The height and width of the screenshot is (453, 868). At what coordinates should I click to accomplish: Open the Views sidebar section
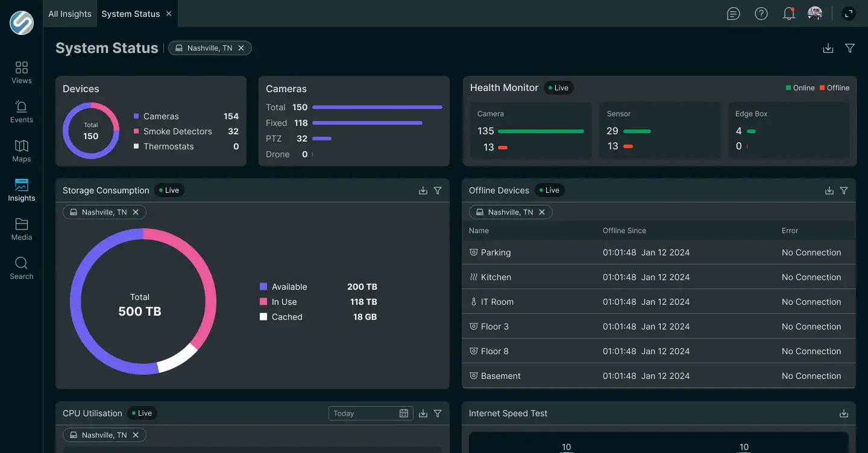pyautogui.click(x=22, y=72)
